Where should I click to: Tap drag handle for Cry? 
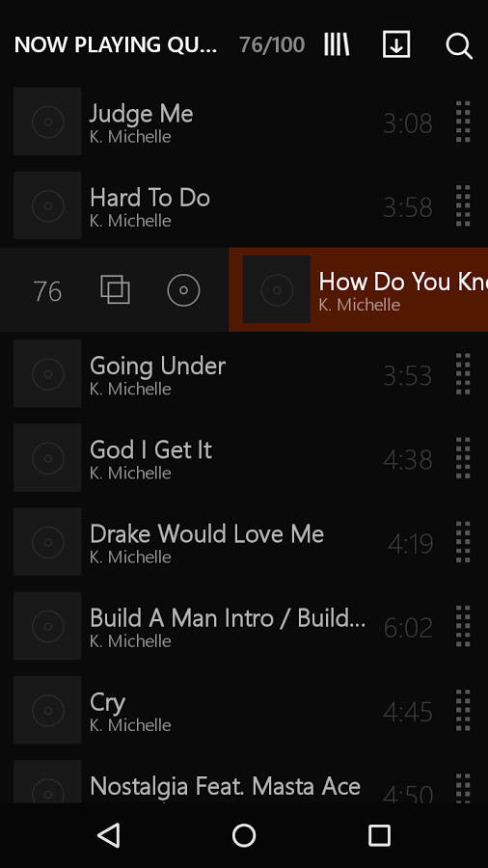click(463, 711)
